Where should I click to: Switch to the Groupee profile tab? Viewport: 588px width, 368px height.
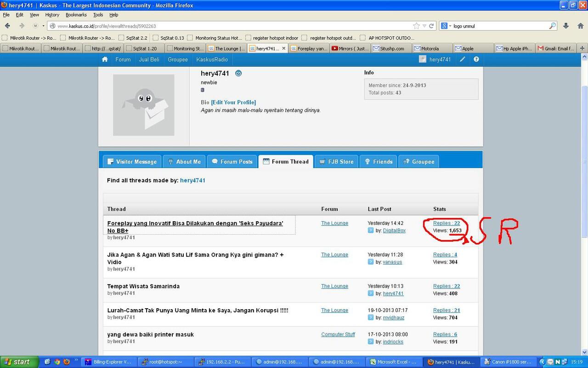(418, 161)
